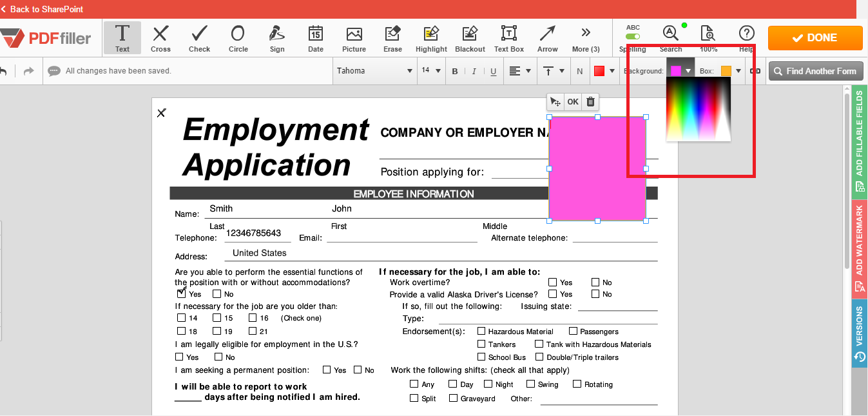
Task: Toggle italic formatting
Action: [474, 71]
